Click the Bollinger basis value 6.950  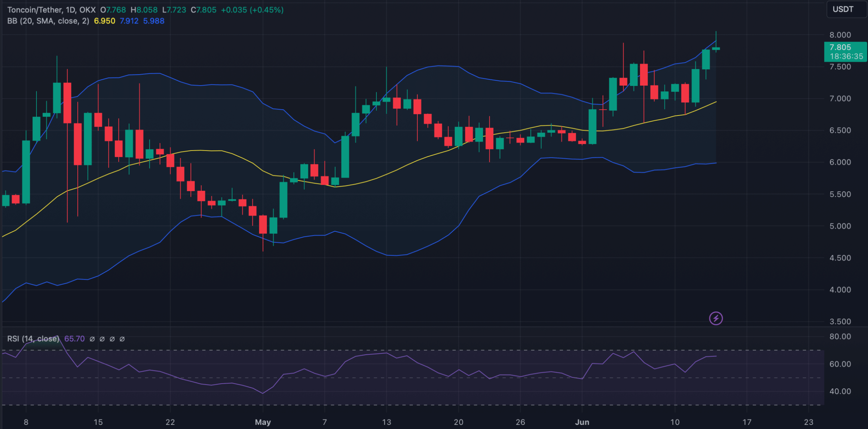(105, 21)
